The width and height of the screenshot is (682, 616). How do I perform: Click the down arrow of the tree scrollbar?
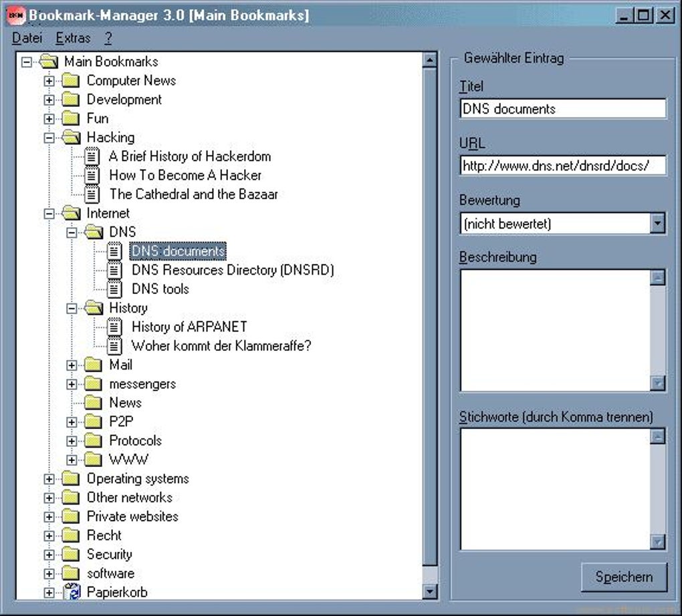[429, 591]
